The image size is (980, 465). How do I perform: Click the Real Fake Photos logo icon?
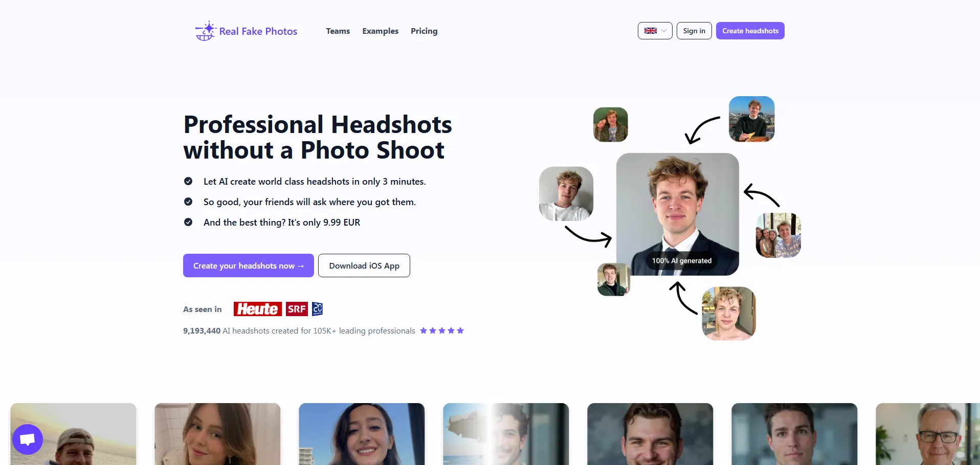click(205, 31)
